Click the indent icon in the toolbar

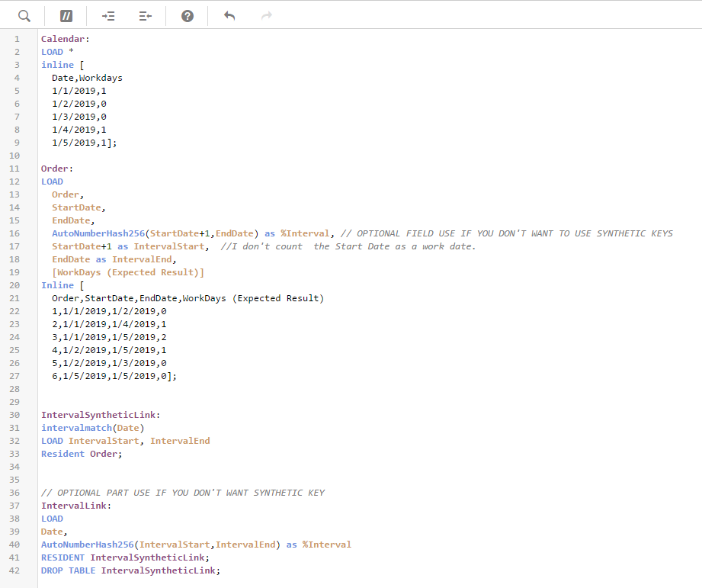[107, 16]
